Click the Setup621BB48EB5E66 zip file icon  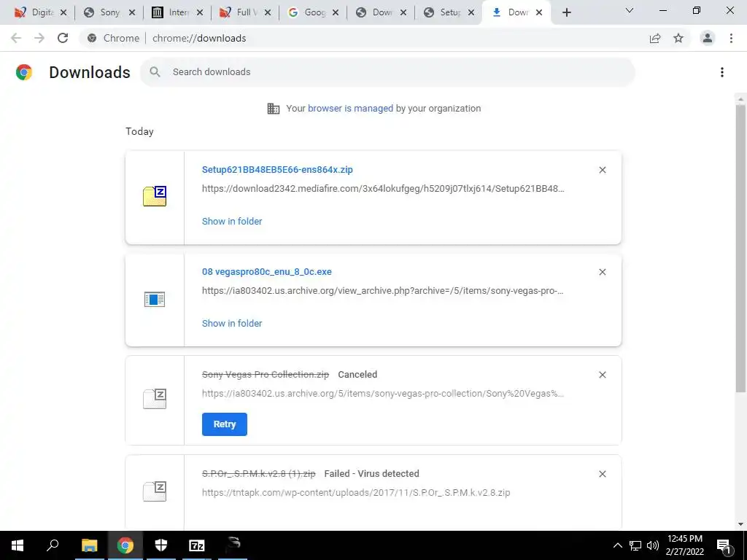click(x=155, y=196)
